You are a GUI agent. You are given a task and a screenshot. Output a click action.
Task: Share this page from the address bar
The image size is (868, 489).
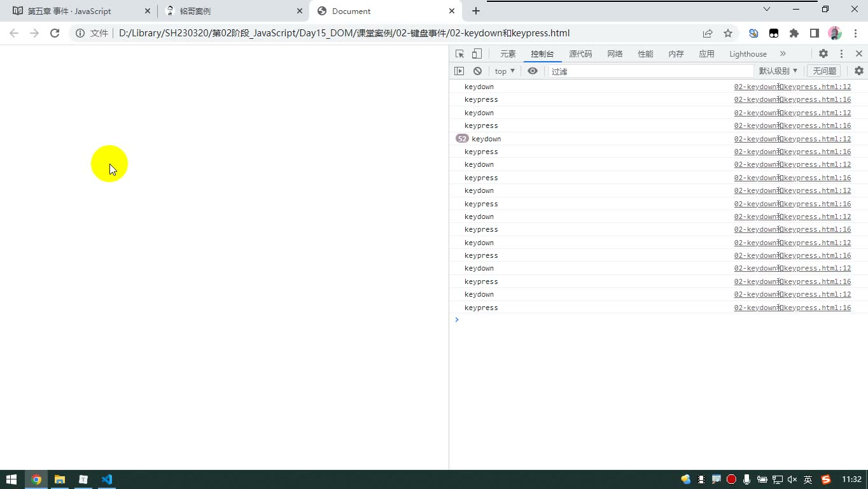(708, 33)
